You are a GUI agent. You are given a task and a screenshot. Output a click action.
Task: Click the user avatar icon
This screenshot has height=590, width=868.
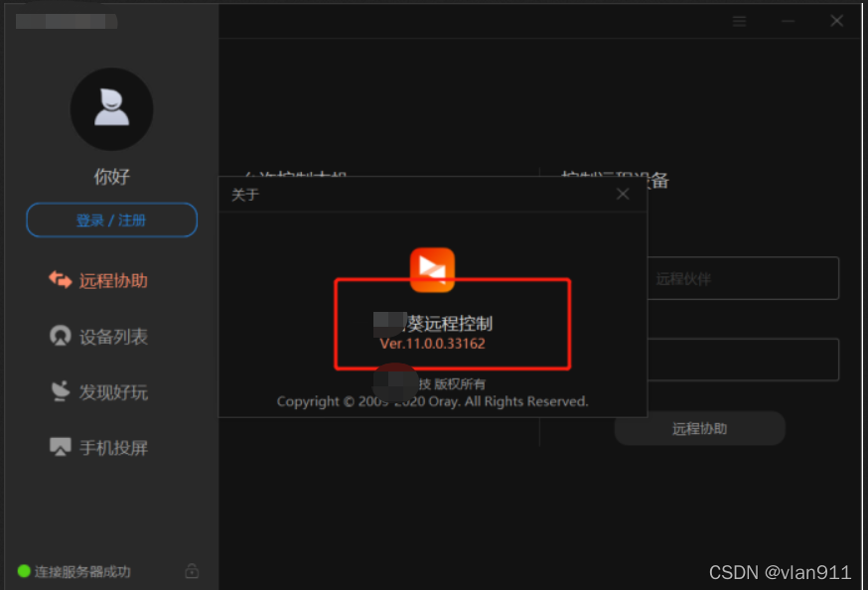(x=112, y=109)
